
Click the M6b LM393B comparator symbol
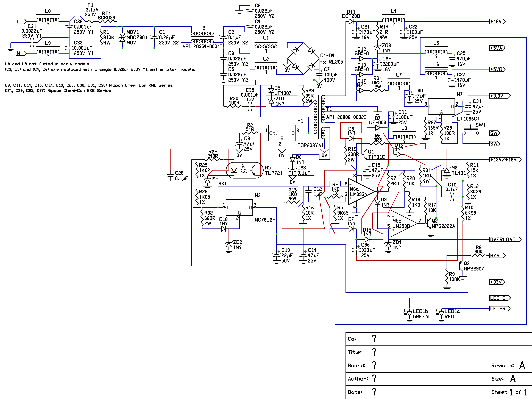coord(404,224)
